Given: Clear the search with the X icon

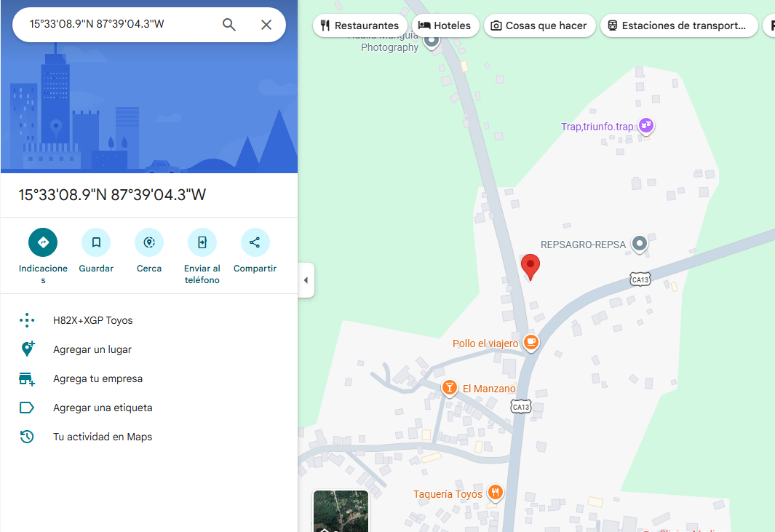Looking at the screenshot, I should (x=266, y=25).
